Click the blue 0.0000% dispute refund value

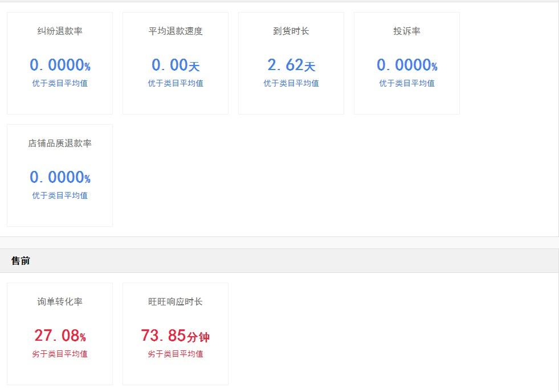tap(59, 65)
